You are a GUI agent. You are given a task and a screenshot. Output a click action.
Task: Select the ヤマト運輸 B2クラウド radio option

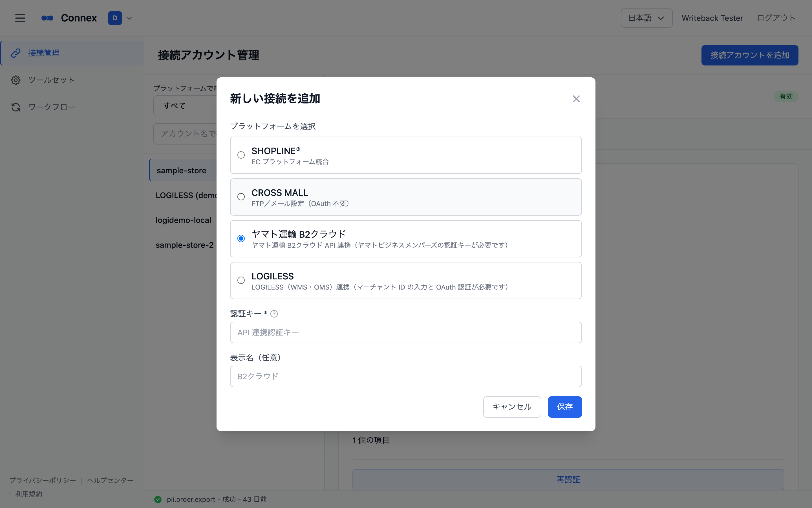(241, 238)
